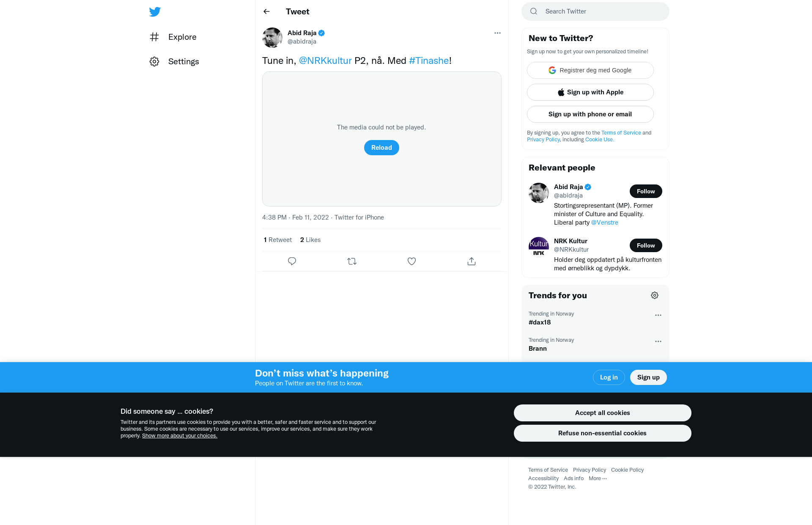812x525 pixels.
Task: Reply to tweet via speech bubble icon
Action: coord(292,261)
